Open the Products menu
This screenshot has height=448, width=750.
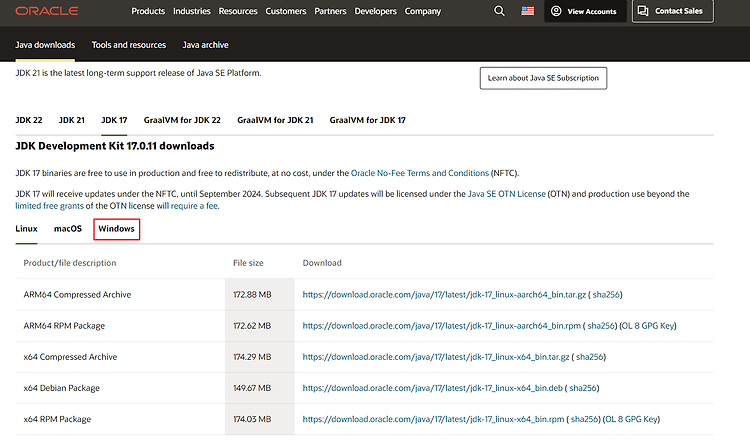pos(148,11)
